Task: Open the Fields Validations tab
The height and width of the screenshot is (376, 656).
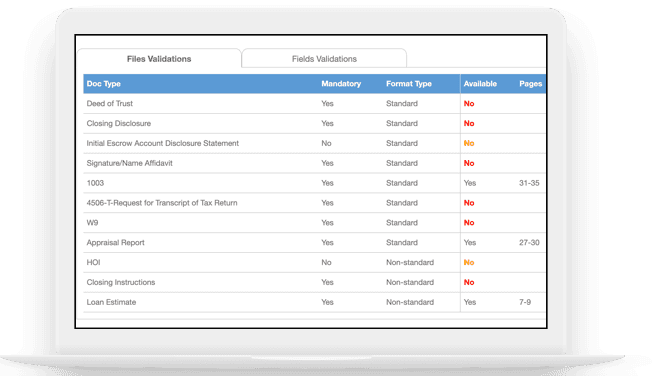Action: 324,59
